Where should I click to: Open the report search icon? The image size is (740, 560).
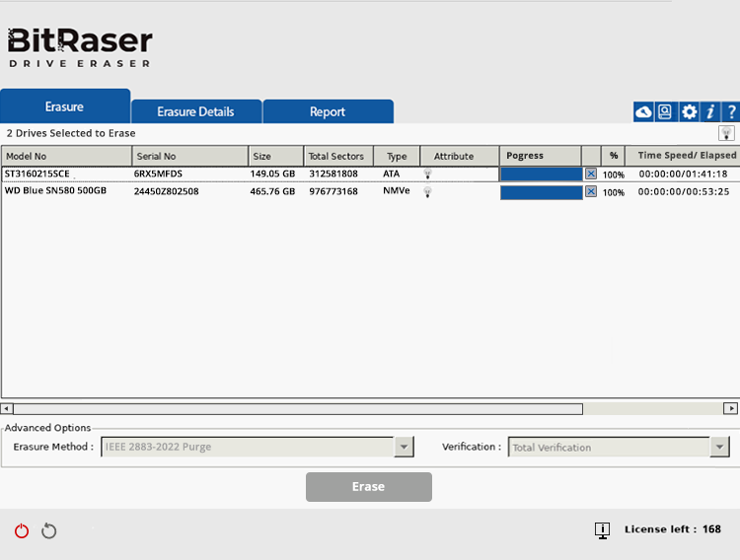[x=666, y=112]
